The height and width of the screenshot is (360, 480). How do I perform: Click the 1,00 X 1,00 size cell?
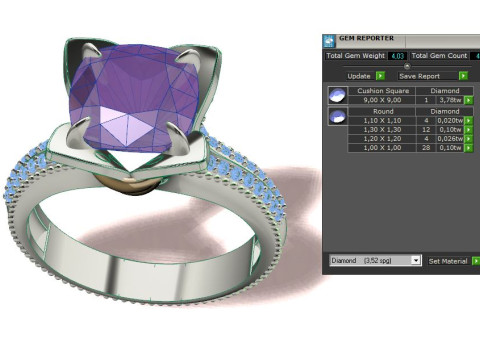click(382, 148)
